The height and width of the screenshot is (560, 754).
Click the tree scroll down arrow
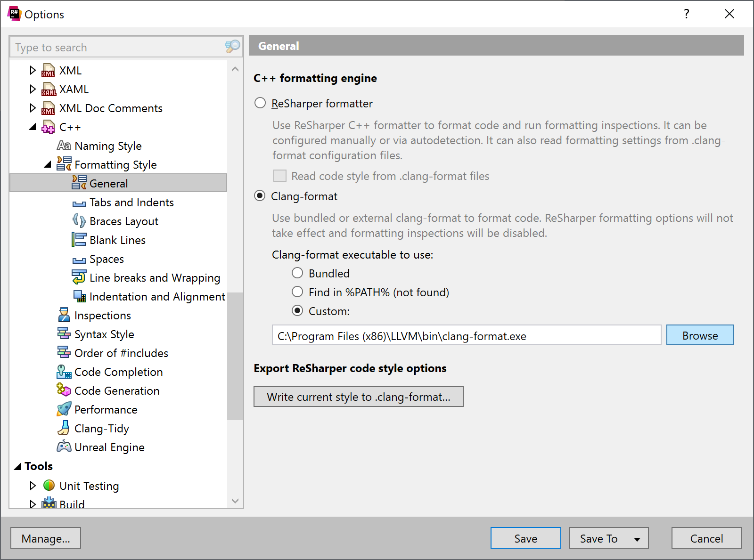point(235,501)
